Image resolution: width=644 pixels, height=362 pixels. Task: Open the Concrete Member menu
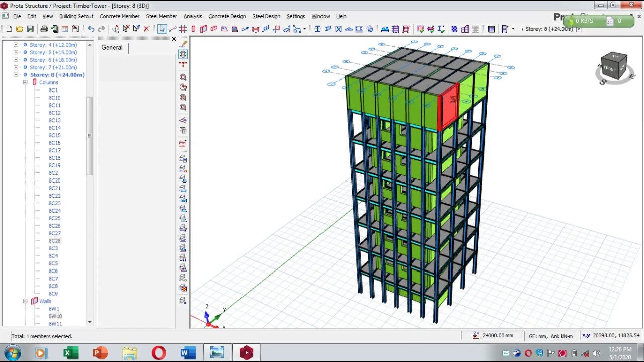click(x=119, y=16)
